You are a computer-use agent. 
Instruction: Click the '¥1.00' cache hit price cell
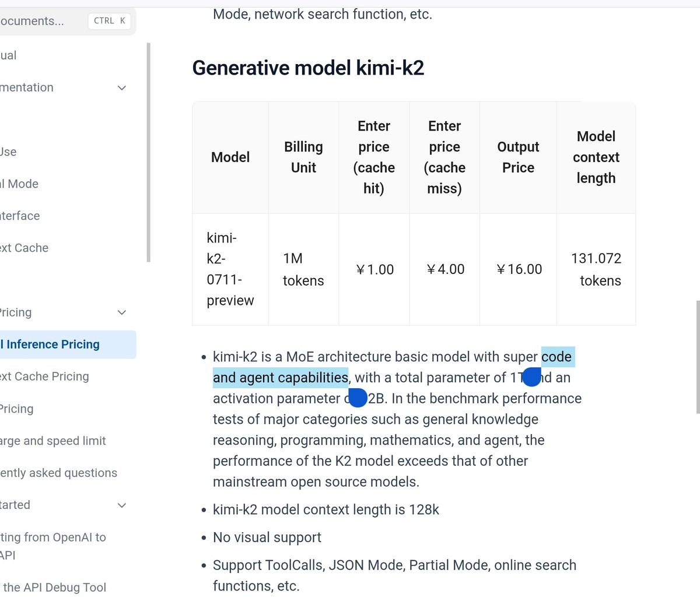[x=374, y=269]
